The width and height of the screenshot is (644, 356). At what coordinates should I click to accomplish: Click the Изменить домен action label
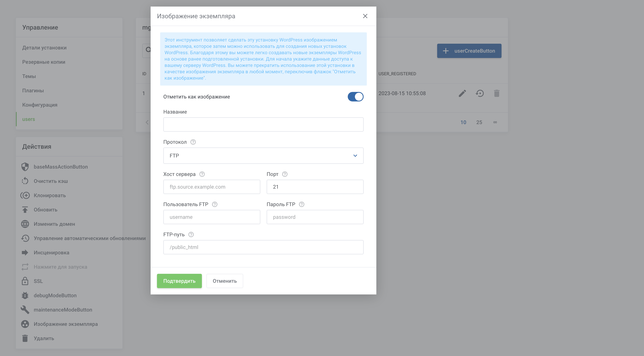54,224
